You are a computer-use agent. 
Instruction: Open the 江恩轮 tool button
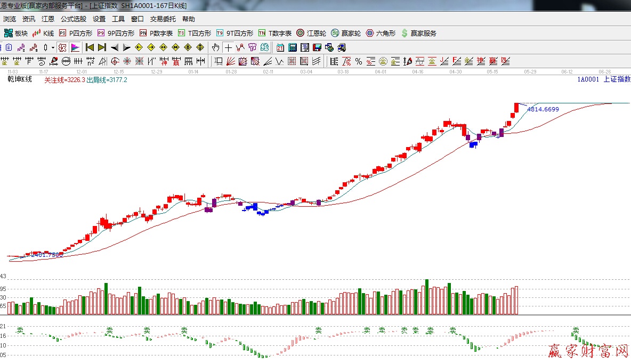pyautogui.click(x=311, y=33)
